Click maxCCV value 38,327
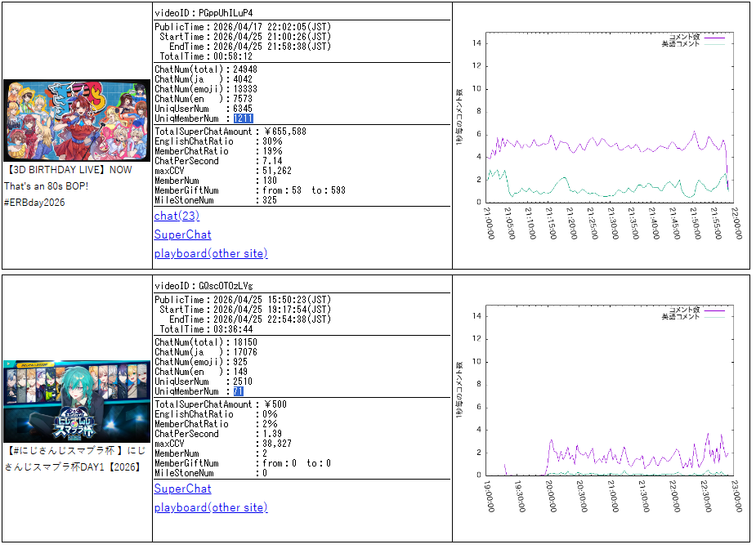756x549 pixels. (x=277, y=444)
